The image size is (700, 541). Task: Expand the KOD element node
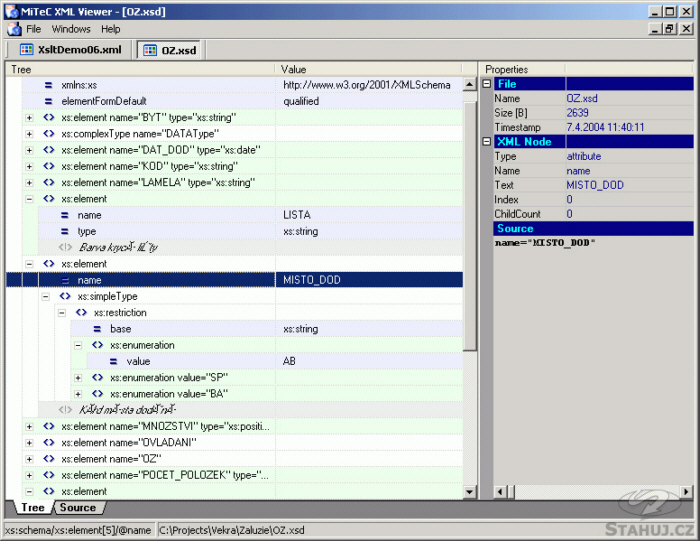(x=29, y=166)
